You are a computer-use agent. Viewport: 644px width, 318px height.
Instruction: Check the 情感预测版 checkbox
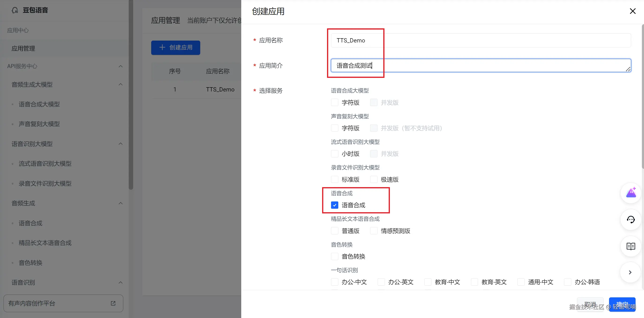[x=374, y=231]
